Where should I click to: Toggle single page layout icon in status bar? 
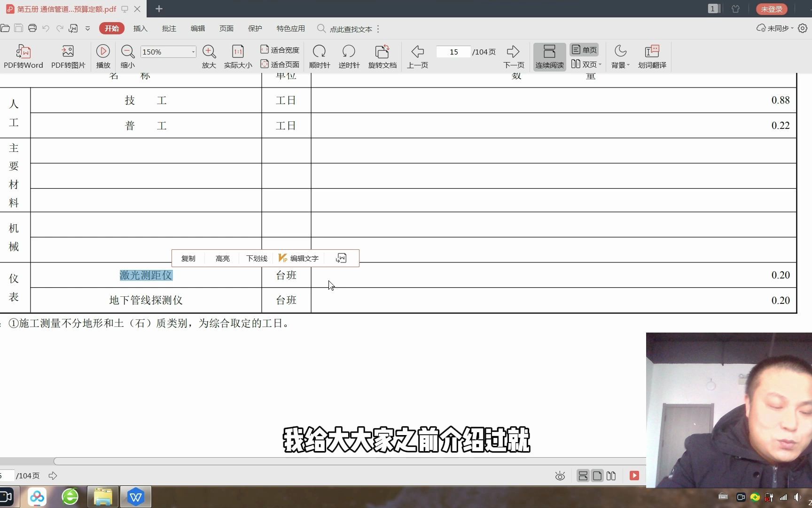pyautogui.click(x=597, y=476)
